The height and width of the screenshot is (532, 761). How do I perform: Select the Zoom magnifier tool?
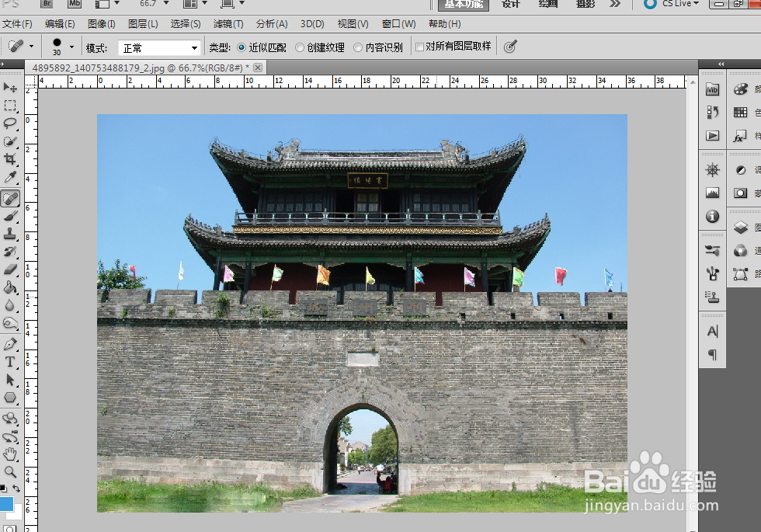tap(10, 472)
